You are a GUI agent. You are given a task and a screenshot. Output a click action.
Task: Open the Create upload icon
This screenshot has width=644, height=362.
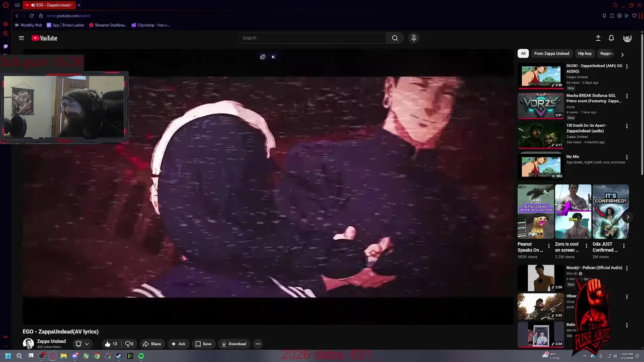pos(598,38)
